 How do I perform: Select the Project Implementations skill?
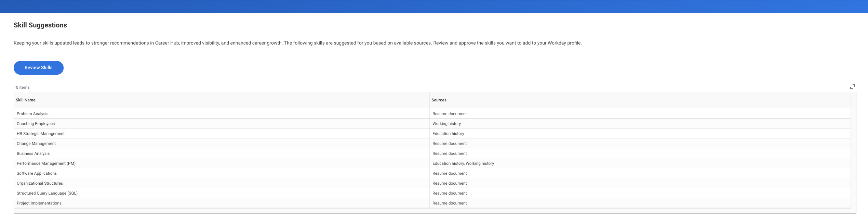point(39,203)
